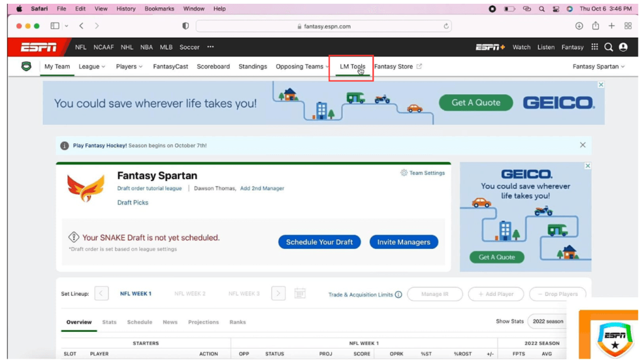Click the Draft order tutorial league link

[150, 189]
